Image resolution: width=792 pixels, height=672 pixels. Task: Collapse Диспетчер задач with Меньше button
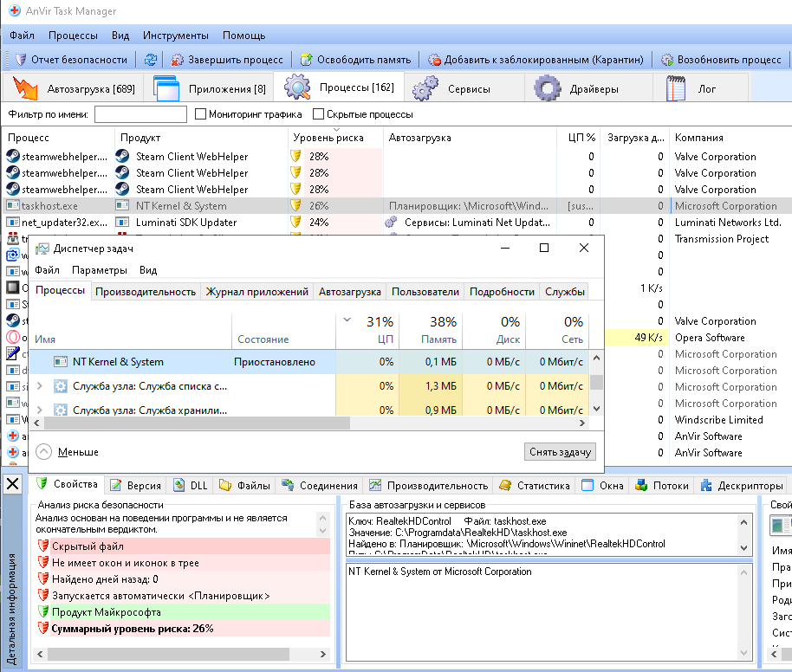68,451
